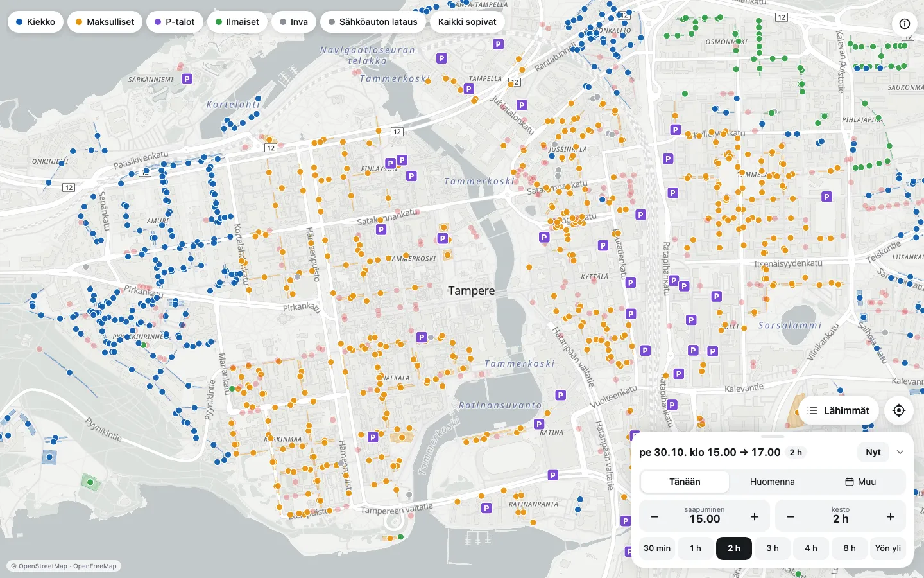Select the Yön yli overnight option
Screen dimensions: 924x578
coord(888,548)
